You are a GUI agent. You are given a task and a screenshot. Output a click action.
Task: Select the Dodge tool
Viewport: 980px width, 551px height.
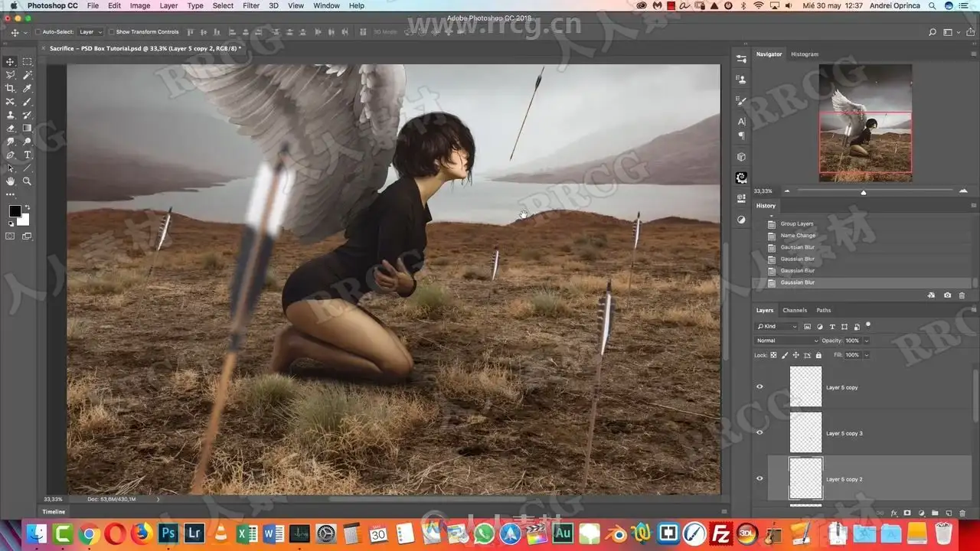(x=27, y=142)
